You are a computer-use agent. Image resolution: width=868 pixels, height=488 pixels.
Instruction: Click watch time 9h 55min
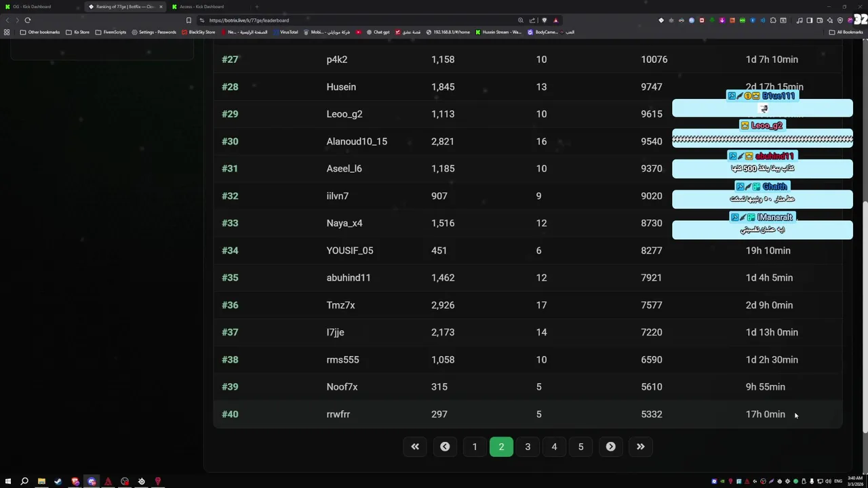[765, 387]
